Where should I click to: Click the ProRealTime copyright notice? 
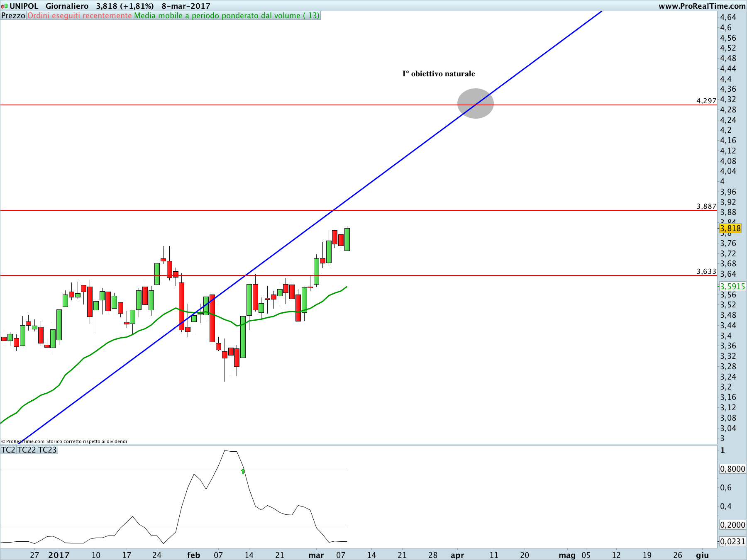click(x=64, y=441)
